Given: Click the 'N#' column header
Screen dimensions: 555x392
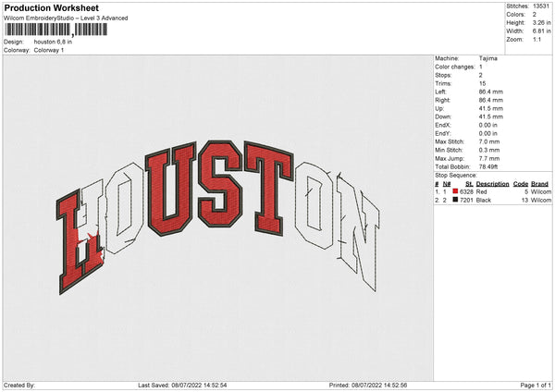Looking at the screenshot, I should point(447,184).
